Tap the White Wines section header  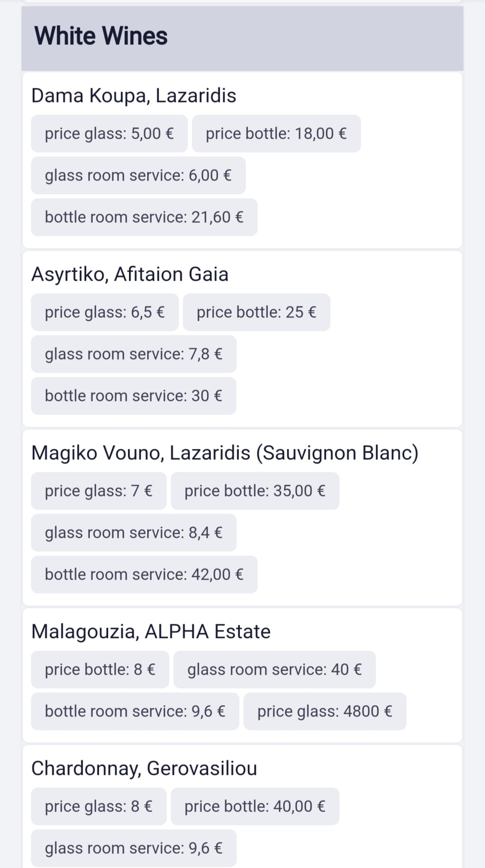pos(101,36)
